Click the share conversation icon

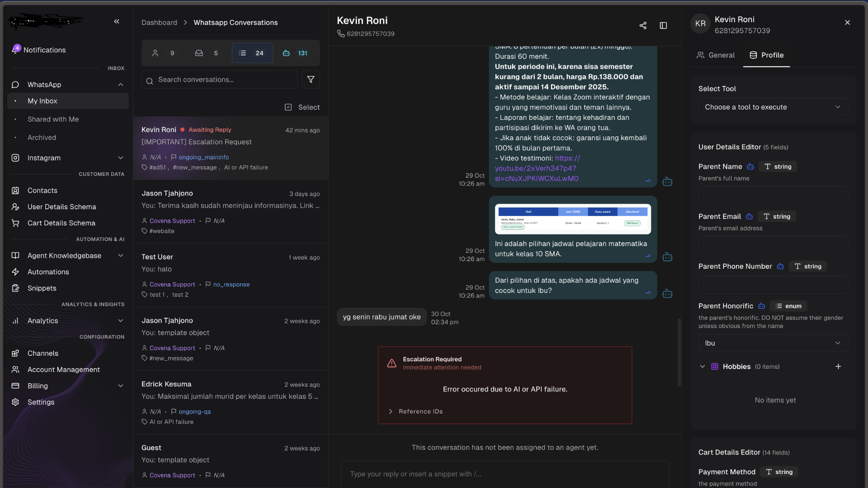click(643, 26)
